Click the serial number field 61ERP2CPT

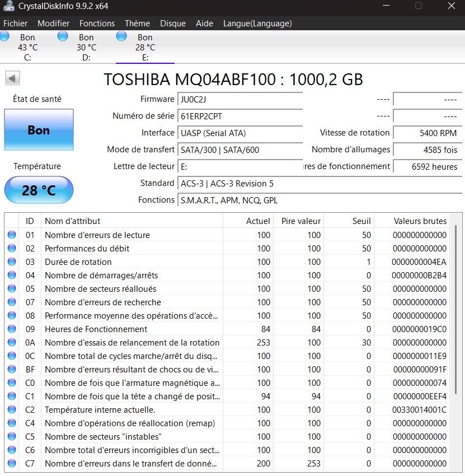(240, 116)
